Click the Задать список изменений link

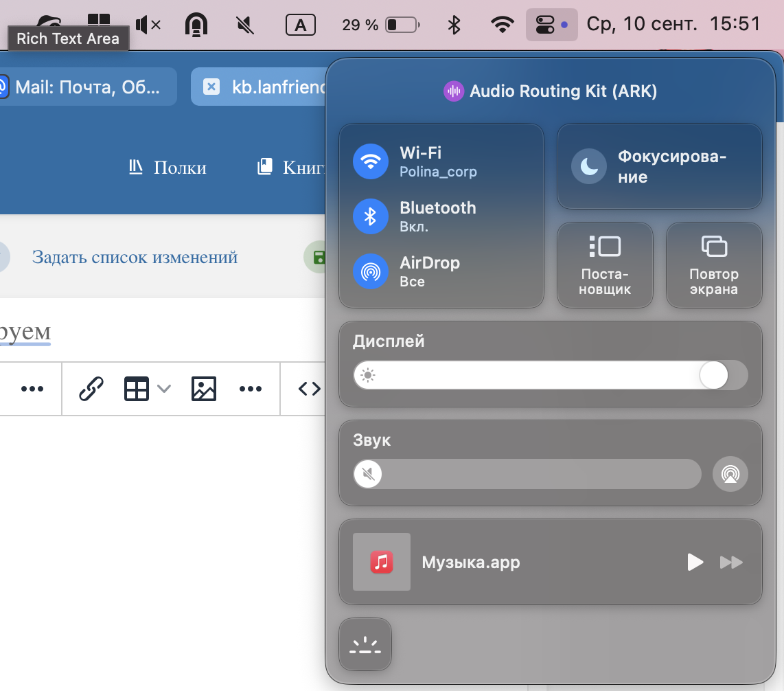[x=135, y=258]
